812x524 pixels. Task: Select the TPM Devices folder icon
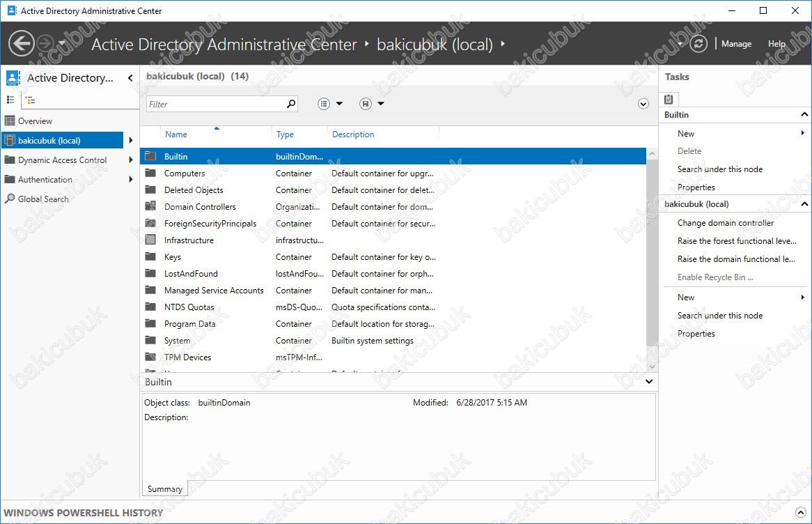pyautogui.click(x=150, y=357)
